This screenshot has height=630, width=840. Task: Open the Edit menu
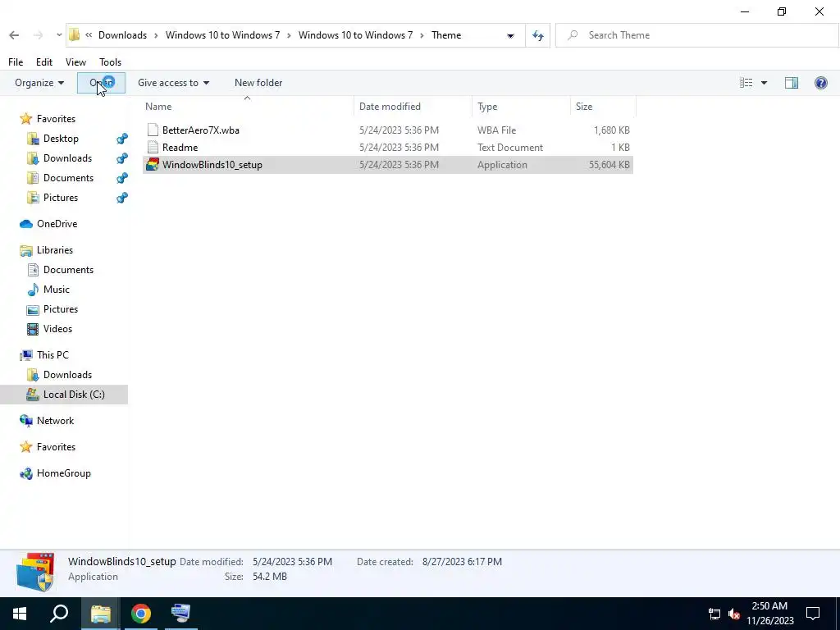click(x=44, y=62)
